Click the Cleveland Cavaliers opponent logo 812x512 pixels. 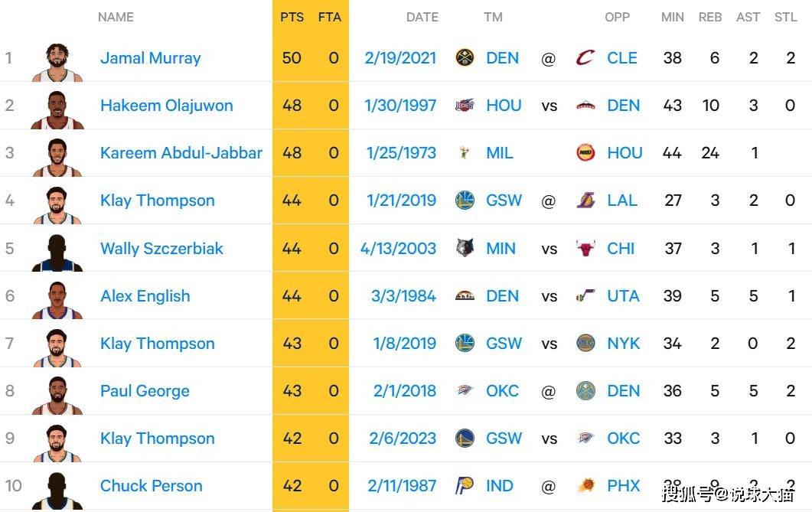point(585,57)
